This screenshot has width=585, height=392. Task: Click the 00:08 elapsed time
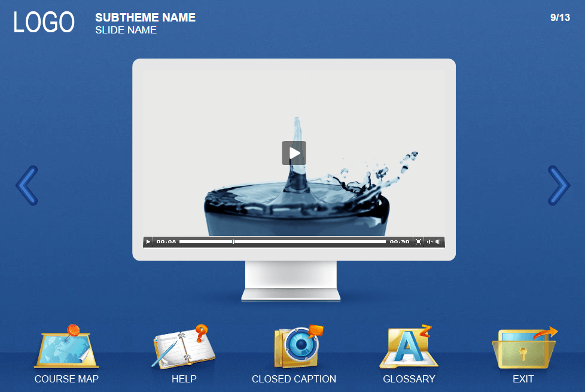pos(166,242)
